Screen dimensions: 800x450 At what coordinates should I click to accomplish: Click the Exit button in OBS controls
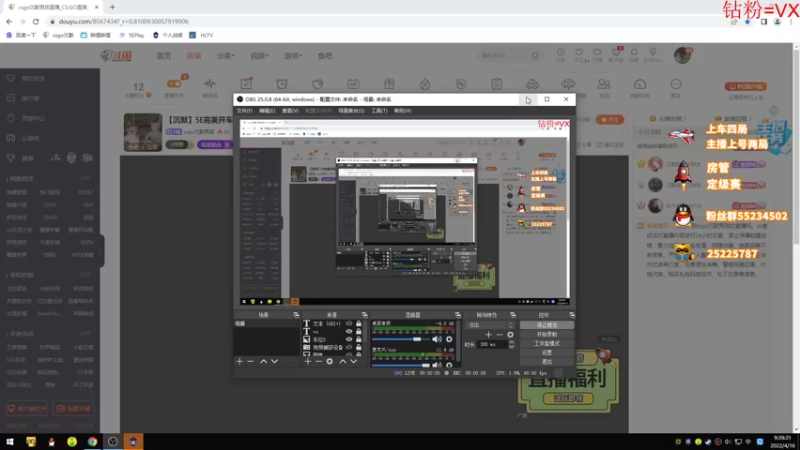point(546,362)
